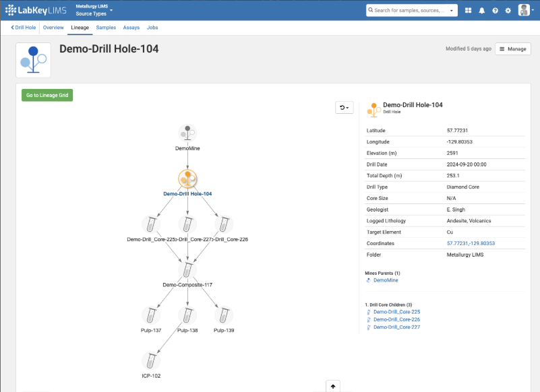Click the help question mark icon

tap(495, 11)
